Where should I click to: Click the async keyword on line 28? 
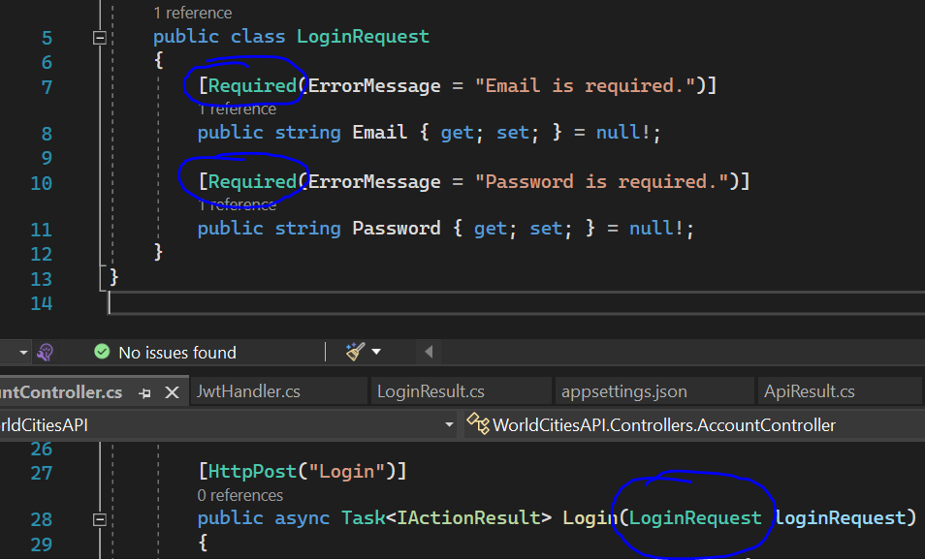click(303, 518)
